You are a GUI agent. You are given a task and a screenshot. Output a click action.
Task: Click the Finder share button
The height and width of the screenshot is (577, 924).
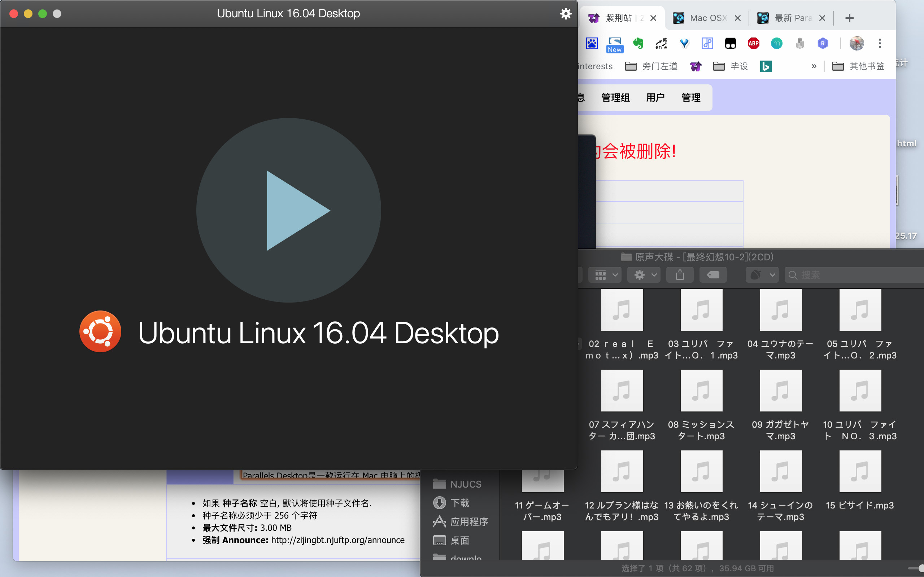tap(680, 275)
